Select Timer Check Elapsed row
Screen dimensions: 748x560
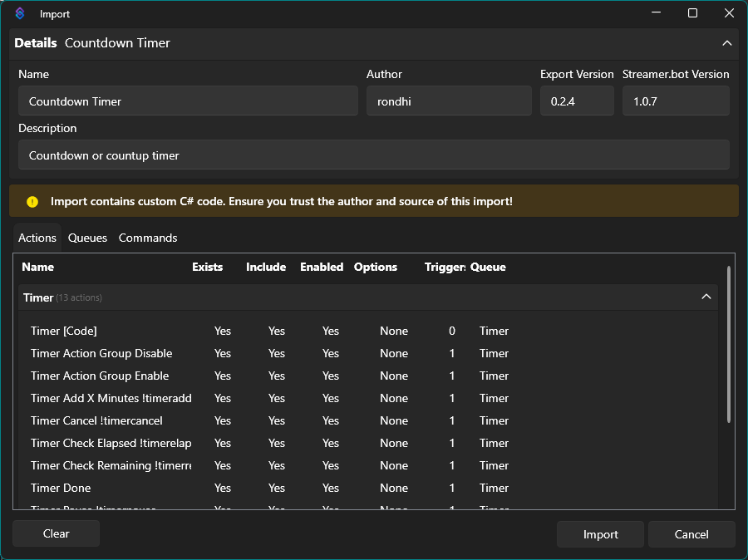click(368, 443)
